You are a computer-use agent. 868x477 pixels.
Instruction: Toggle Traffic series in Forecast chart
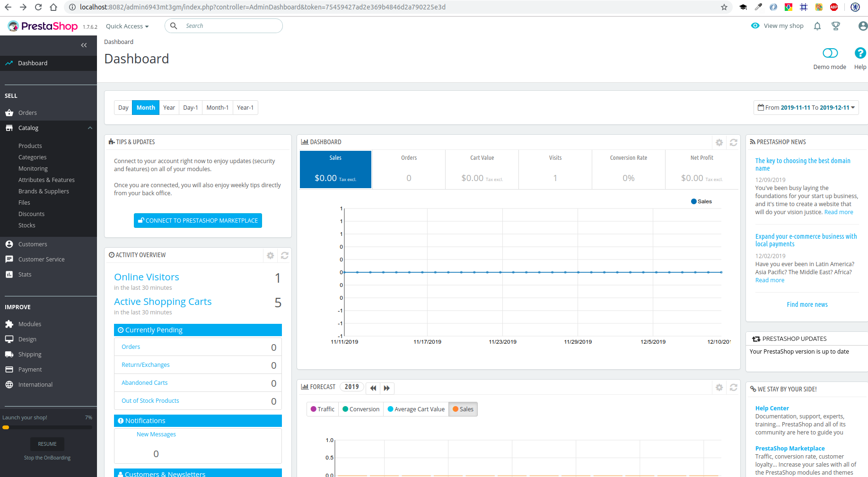[x=323, y=409]
